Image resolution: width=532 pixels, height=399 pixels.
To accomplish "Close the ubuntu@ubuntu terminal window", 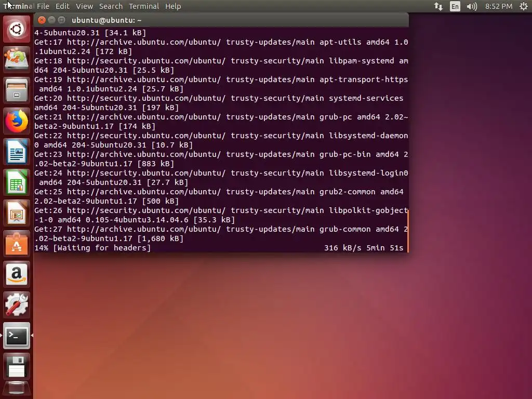I will pos(42,20).
